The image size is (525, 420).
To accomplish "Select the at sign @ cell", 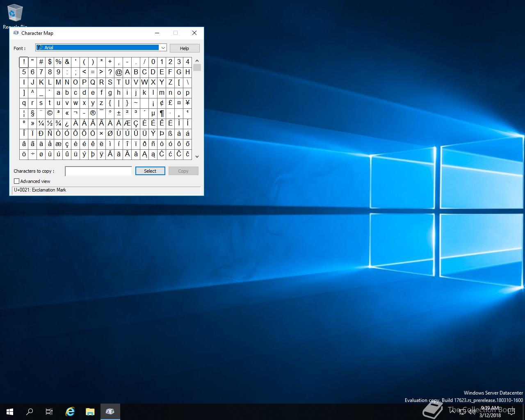I will point(119,72).
